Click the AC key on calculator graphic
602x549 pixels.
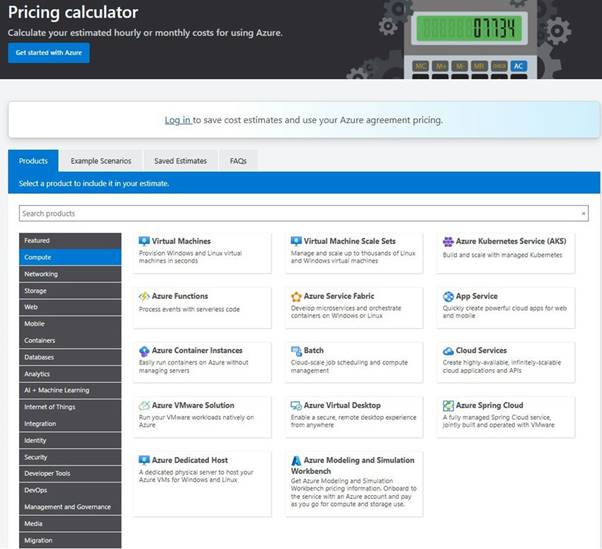tap(518, 66)
